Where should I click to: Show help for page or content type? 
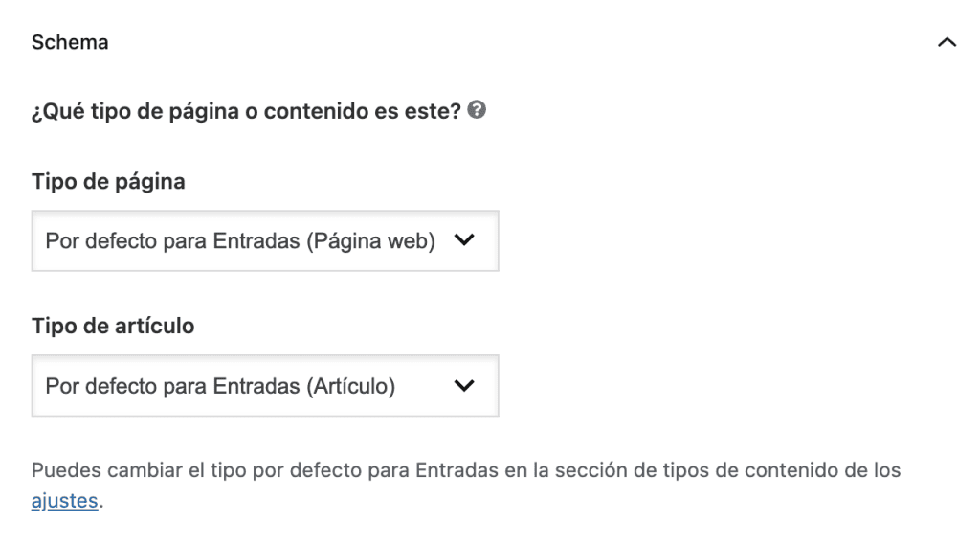tap(478, 110)
